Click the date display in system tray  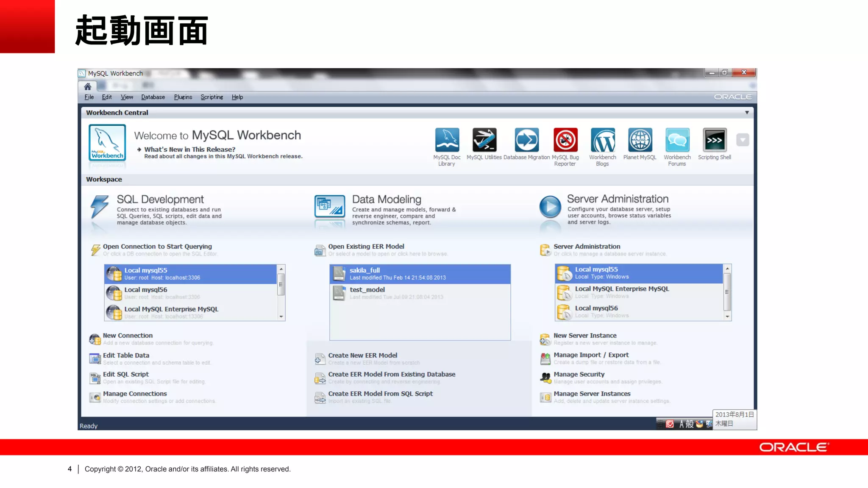pos(734,419)
